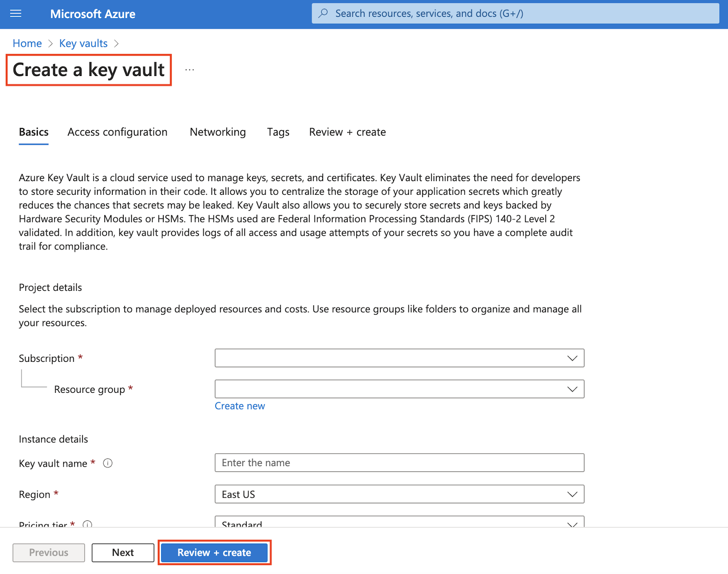Image resolution: width=728 pixels, height=574 pixels.
Task: Click the Resource group field label
Action: (x=90, y=390)
